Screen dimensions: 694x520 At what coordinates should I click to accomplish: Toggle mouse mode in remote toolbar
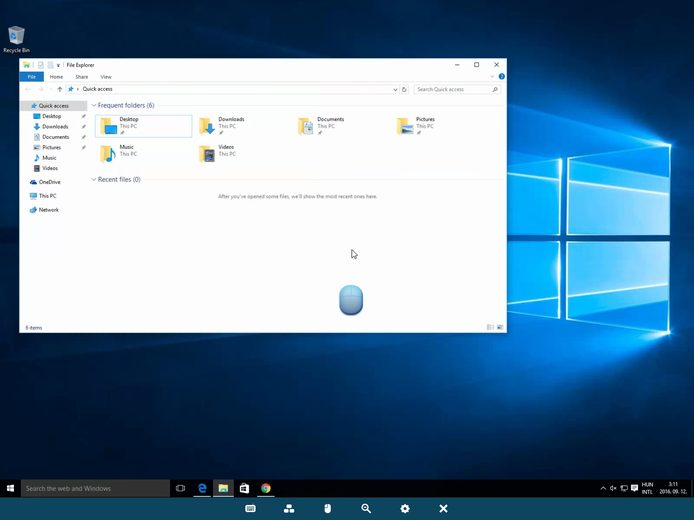pos(328,508)
